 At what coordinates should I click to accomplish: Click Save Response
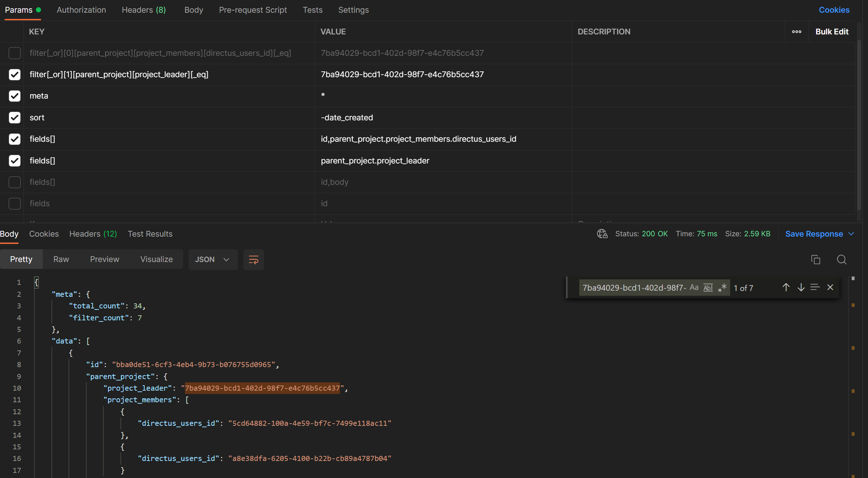[814, 234]
